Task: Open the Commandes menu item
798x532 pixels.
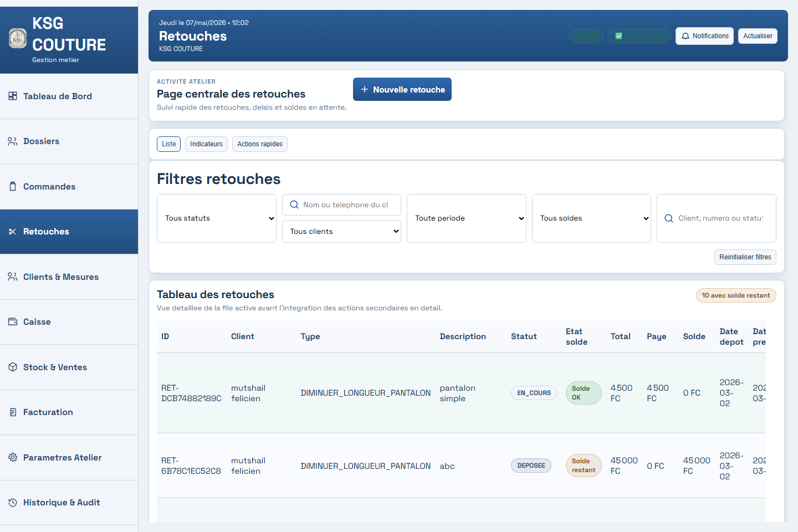Action: [x=69, y=187]
